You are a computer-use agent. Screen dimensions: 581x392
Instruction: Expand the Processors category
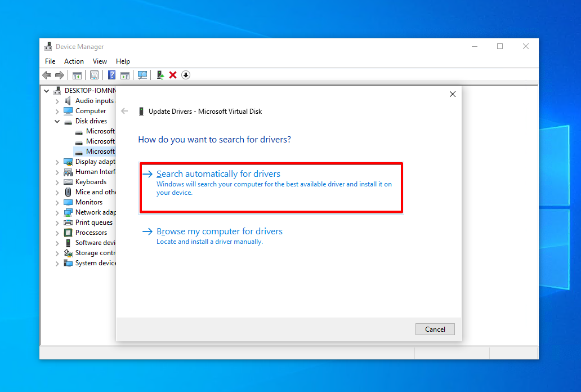57,233
